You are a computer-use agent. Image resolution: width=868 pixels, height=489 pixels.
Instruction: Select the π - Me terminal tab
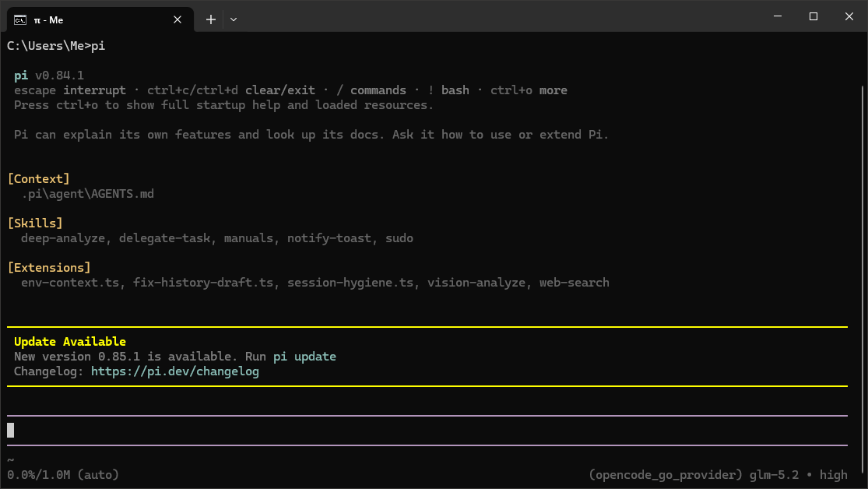click(100, 19)
